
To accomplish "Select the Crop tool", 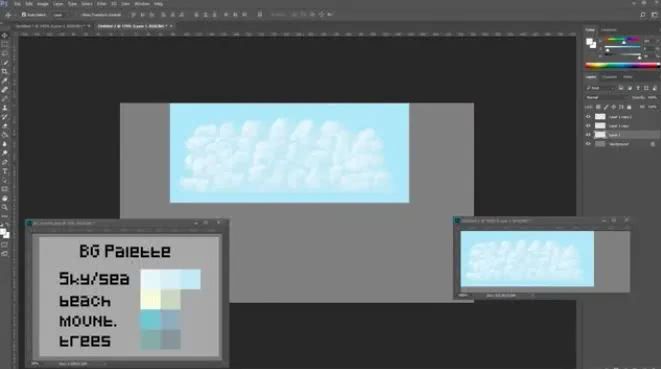I will [x=5, y=72].
